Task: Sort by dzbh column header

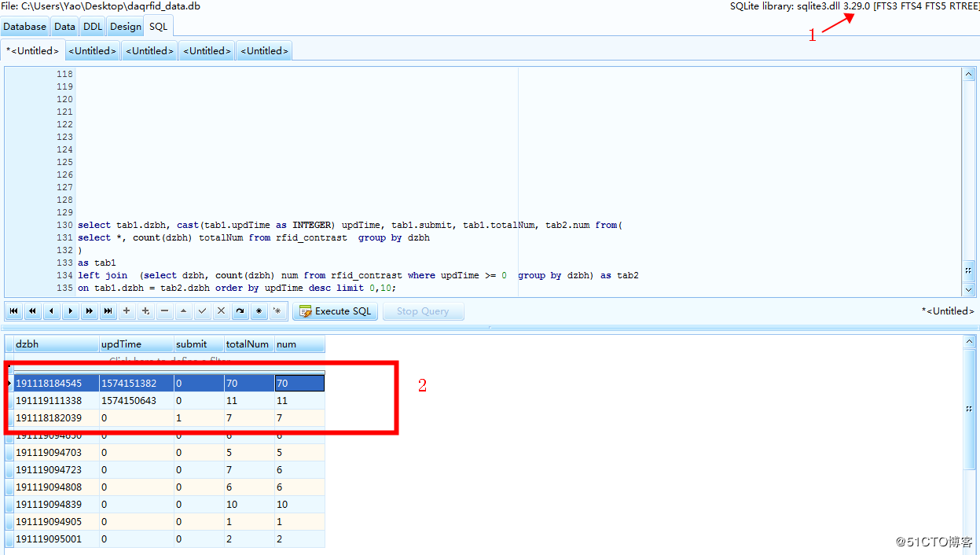Action: [x=57, y=344]
